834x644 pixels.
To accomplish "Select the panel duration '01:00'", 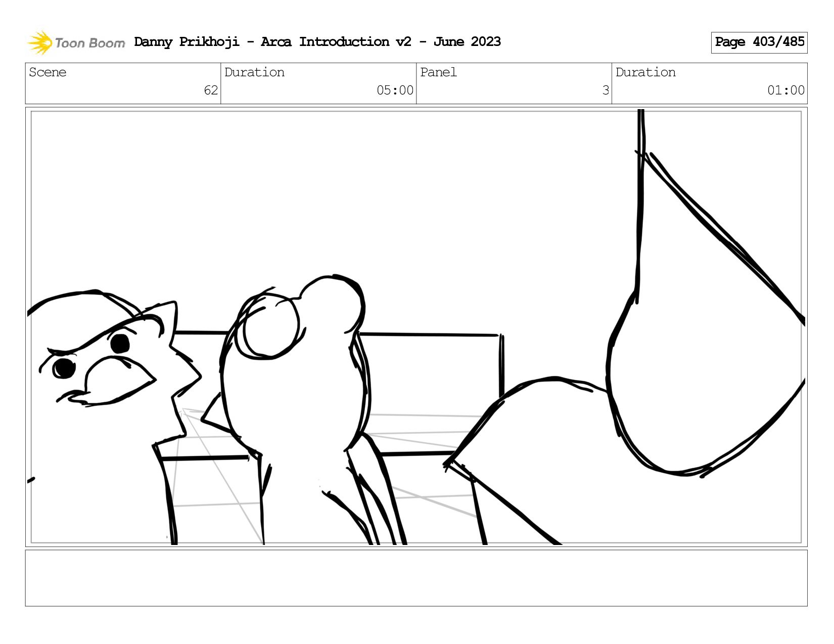I will click(786, 90).
